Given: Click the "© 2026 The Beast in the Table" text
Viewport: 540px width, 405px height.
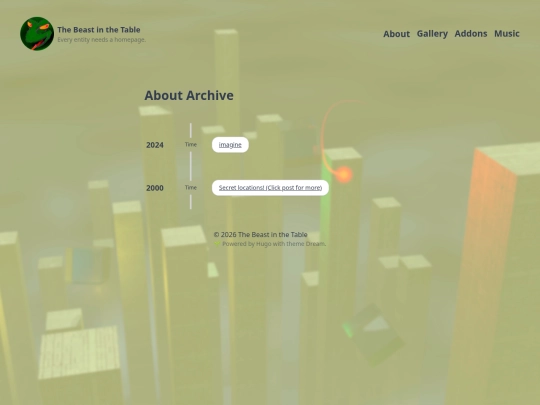Looking at the screenshot, I should point(260,235).
